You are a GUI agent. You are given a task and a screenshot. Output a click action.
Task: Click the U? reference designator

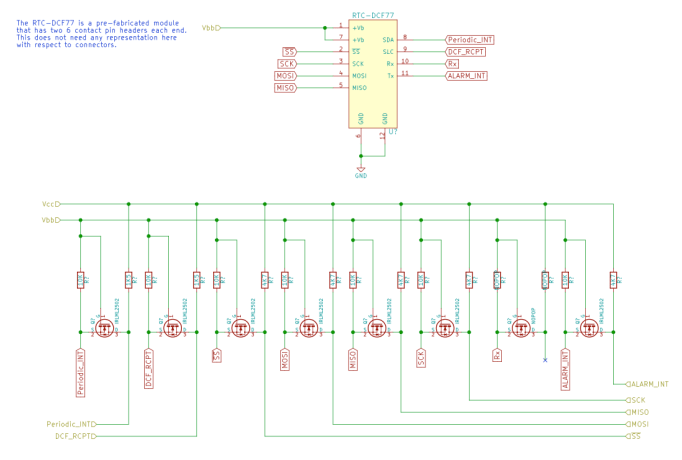tap(393, 132)
